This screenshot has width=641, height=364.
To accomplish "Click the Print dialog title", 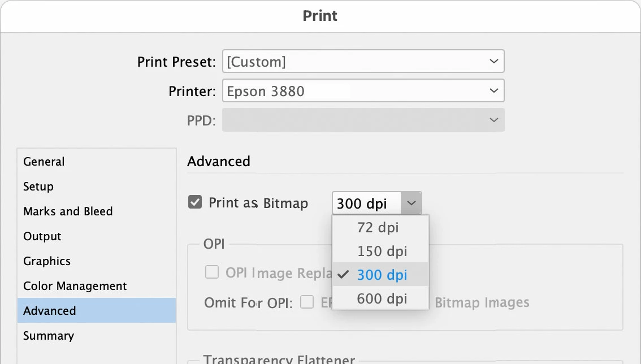I will 320,15.
